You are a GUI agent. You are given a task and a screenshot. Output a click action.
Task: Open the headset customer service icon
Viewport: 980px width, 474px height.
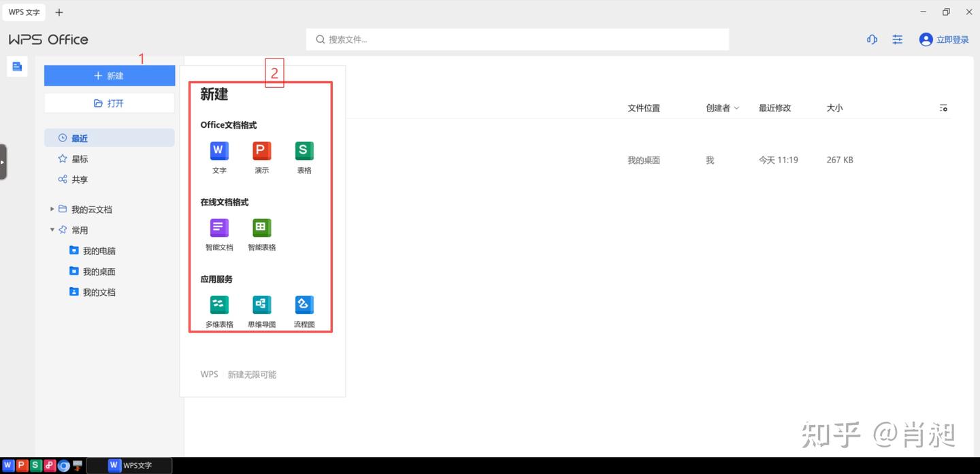pos(872,39)
